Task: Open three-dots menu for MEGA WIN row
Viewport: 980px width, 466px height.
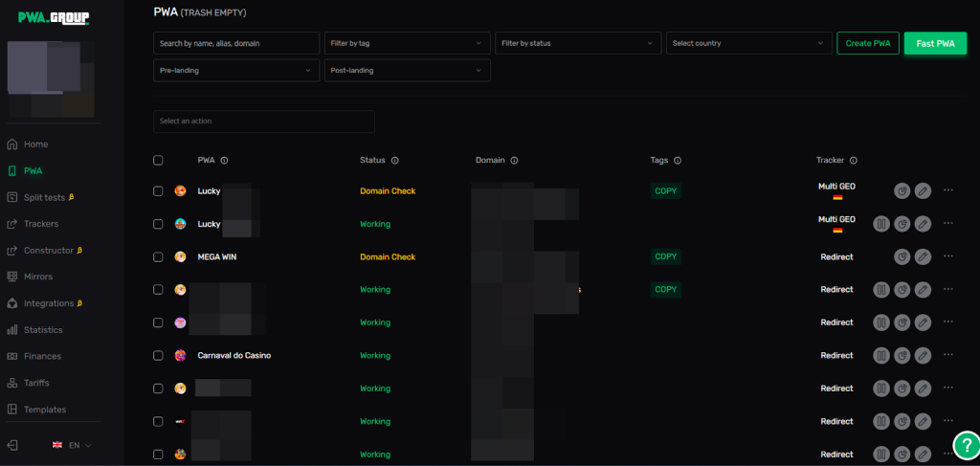Action: pyautogui.click(x=948, y=256)
